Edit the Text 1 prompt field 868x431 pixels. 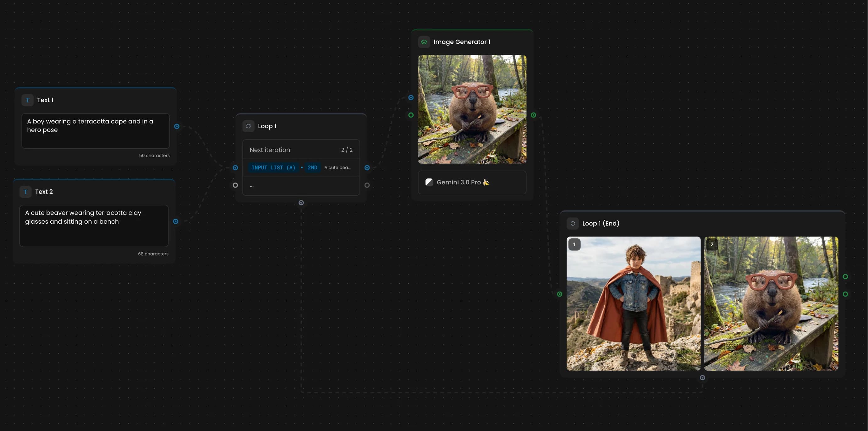[x=95, y=131]
